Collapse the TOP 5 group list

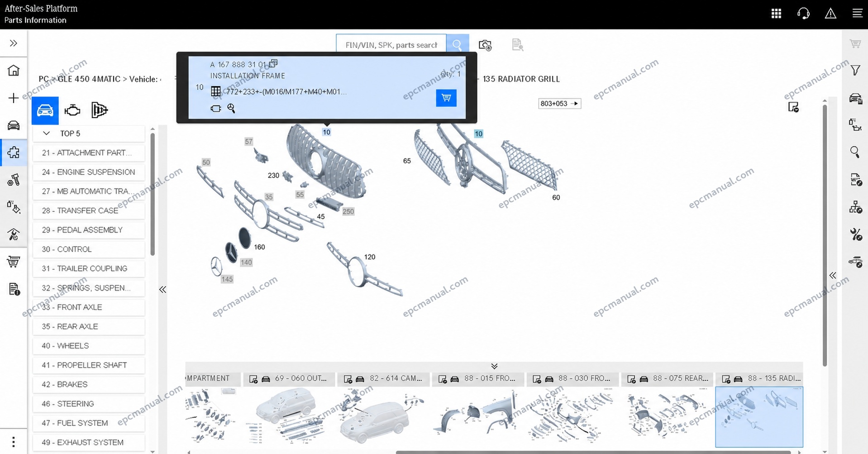click(46, 134)
